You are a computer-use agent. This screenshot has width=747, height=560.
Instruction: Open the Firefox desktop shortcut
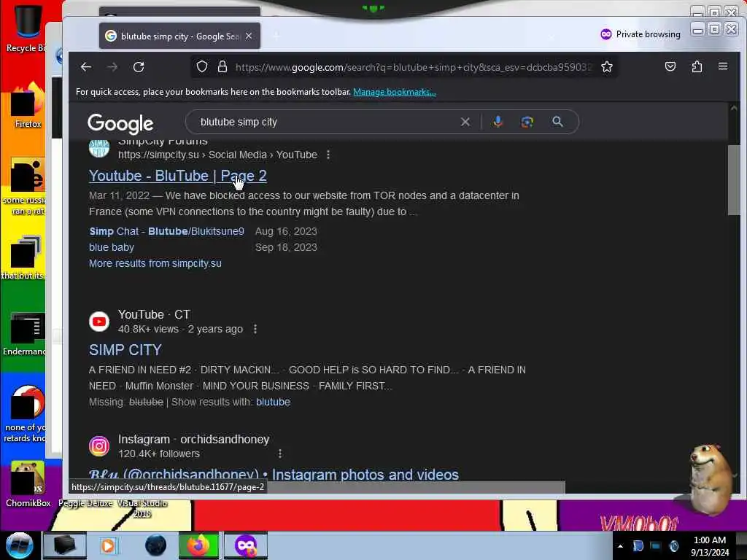coord(28,105)
